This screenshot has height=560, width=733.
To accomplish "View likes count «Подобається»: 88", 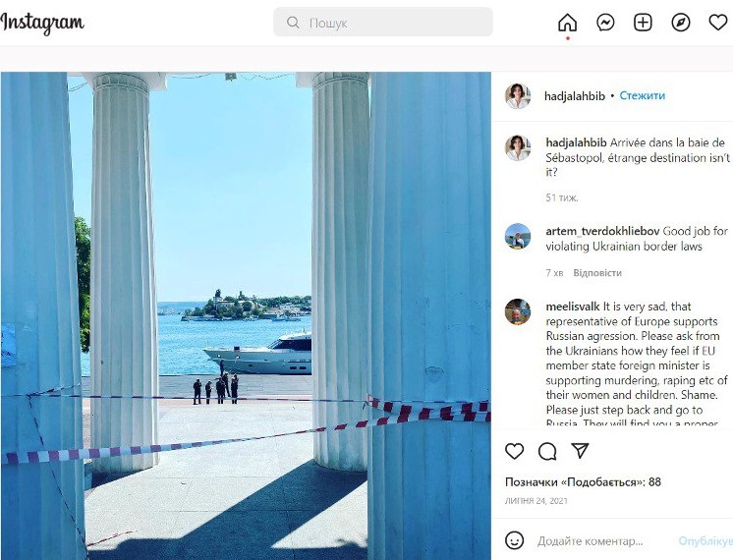I will 583,482.
